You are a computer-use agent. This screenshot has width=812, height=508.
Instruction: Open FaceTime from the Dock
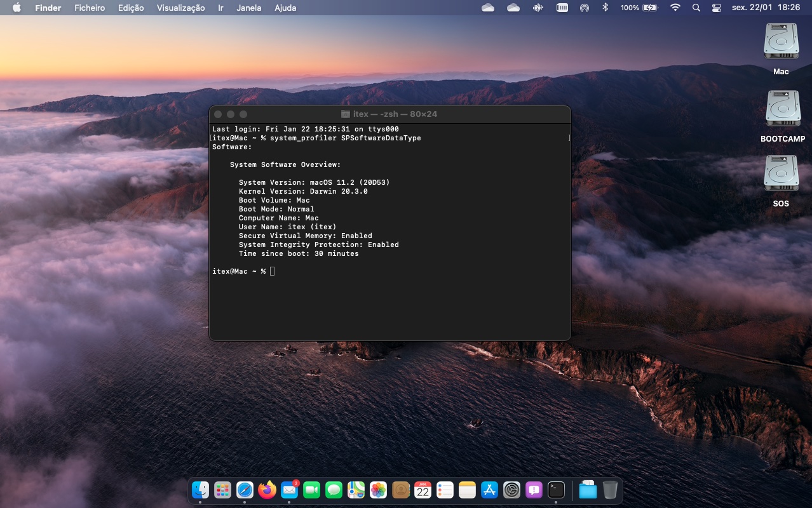point(311,490)
